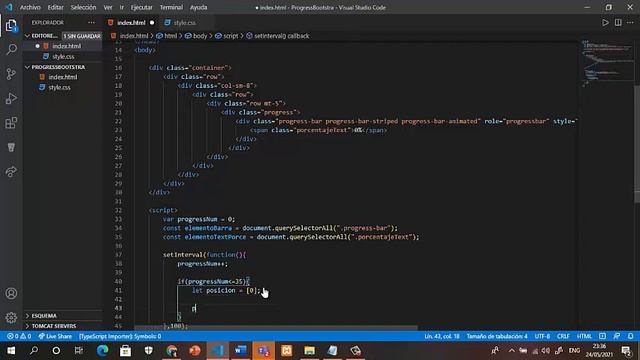Open Explorer panel more actions ellipsis

pyautogui.click(x=91, y=23)
